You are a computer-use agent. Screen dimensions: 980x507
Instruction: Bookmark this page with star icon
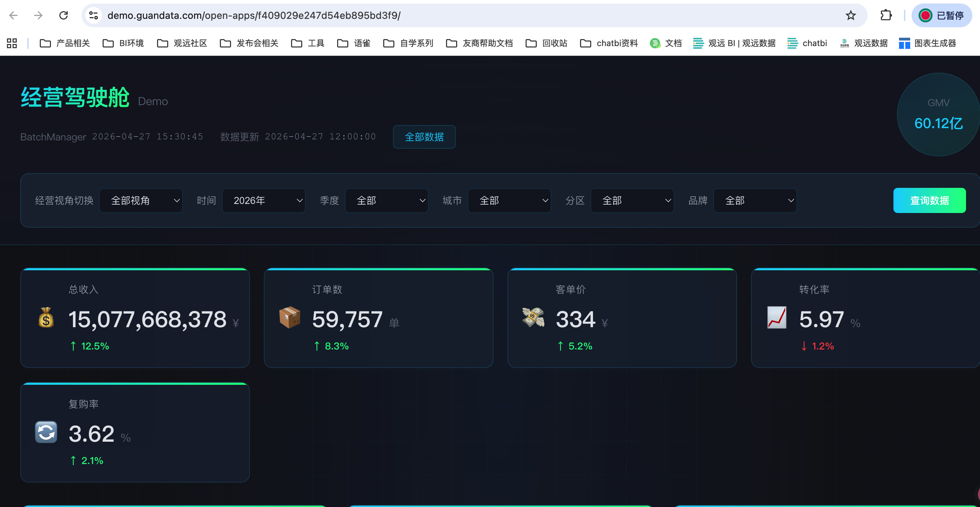click(851, 15)
